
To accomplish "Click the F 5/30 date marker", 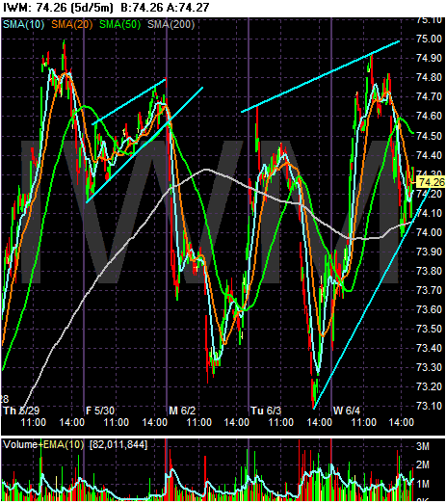I will click(x=100, y=411).
